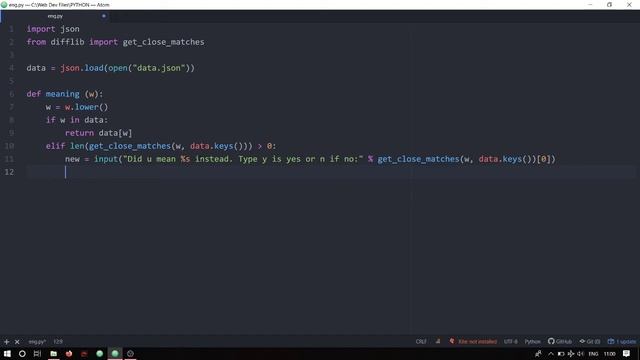Click the Atom window title bar icon

(x=4, y=4)
